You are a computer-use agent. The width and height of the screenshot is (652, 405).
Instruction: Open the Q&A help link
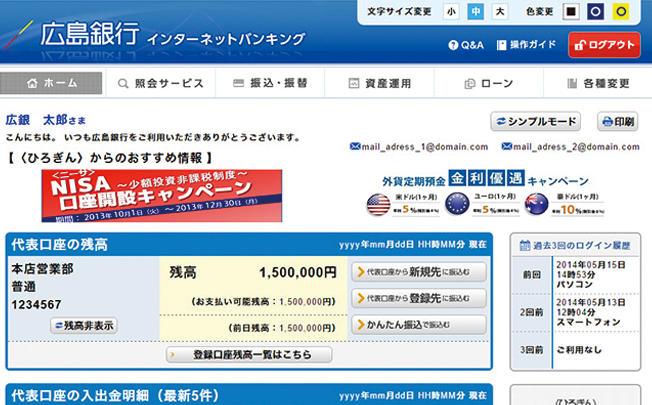[466, 45]
